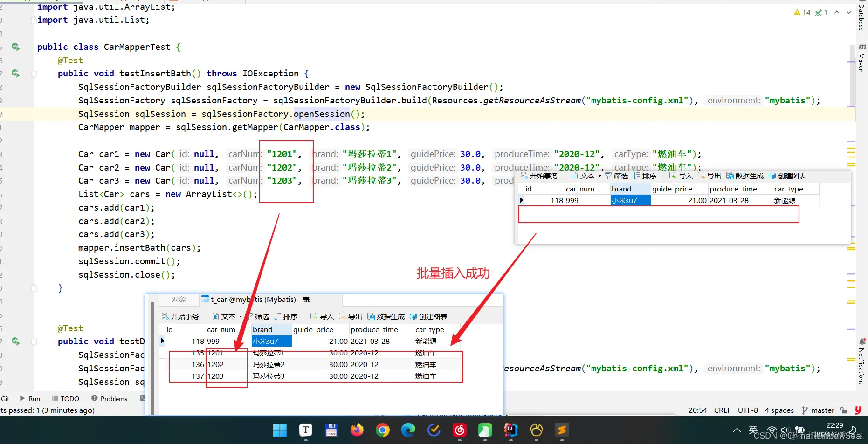Viewport: 868px width, 444px height.
Task: Open 文本 dropdown in lower t_car window
Action: tap(227, 317)
